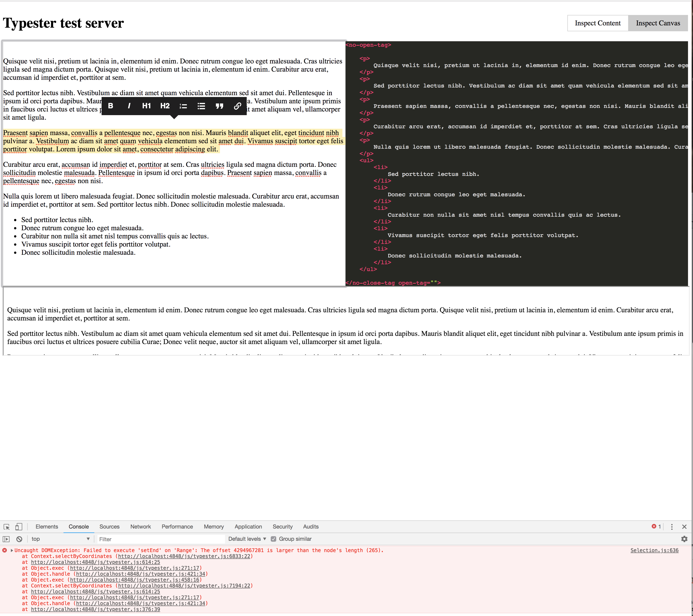
Task: Apply bold formatting in the floating toolbar
Action: 110,106
